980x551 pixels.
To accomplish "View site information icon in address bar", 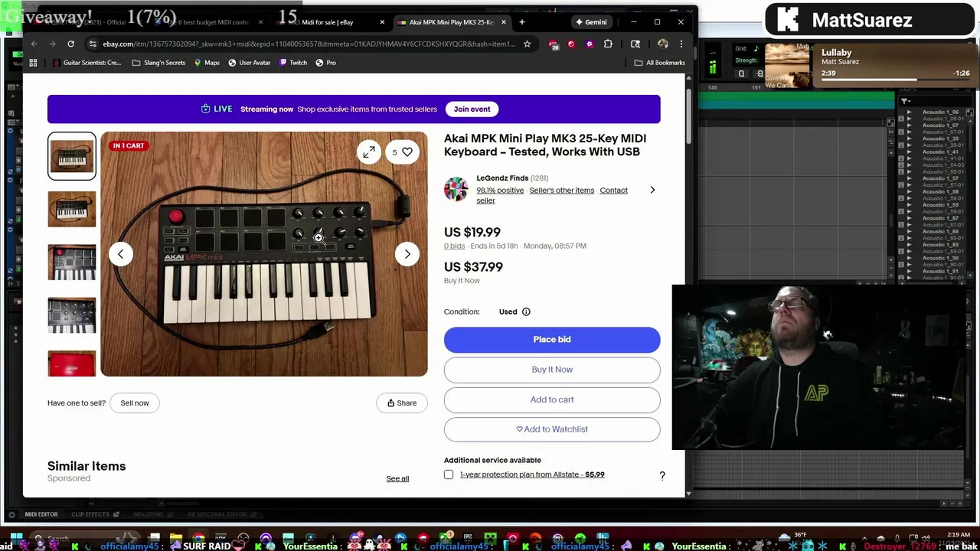I will click(93, 44).
